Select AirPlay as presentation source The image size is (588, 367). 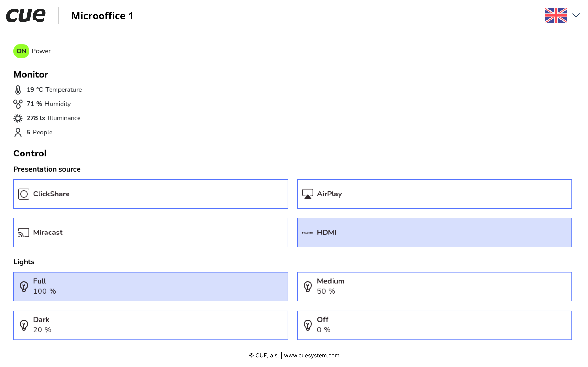pyautogui.click(x=434, y=194)
